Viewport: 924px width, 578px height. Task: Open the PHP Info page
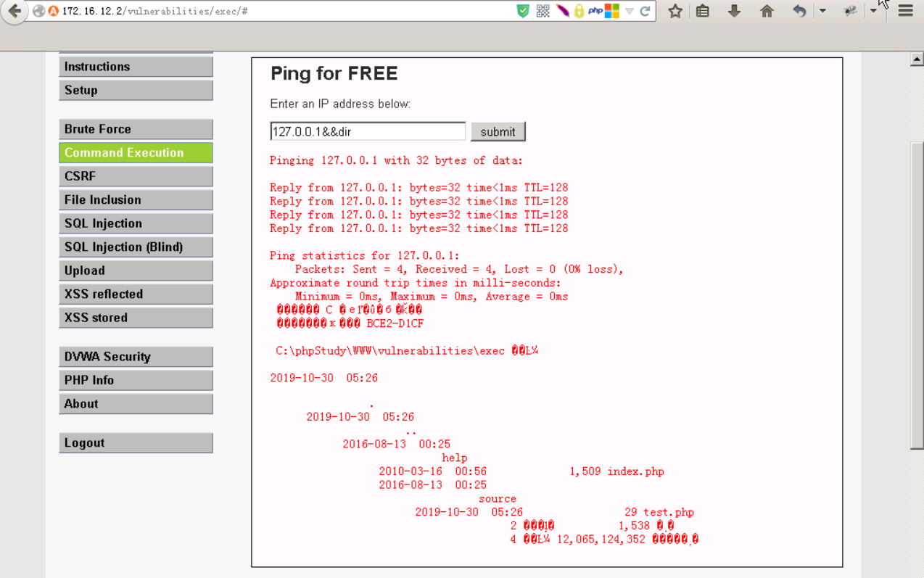click(x=136, y=380)
